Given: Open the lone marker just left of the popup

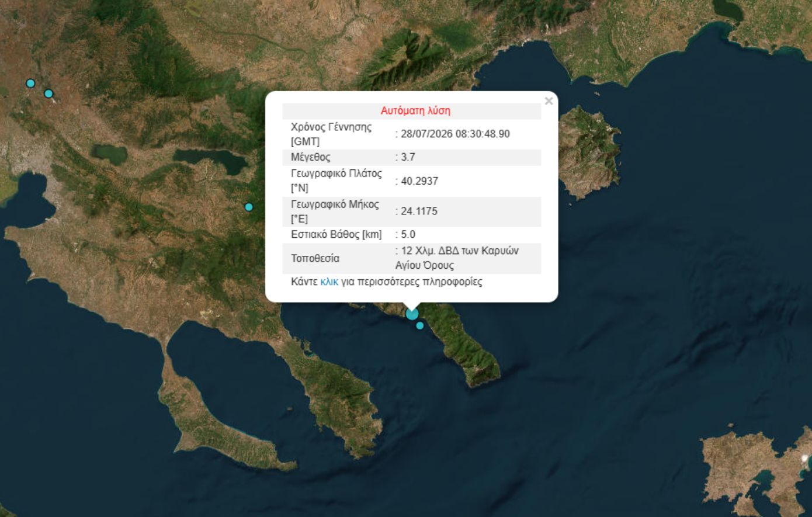Looking at the screenshot, I should pyautogui.click(x=249, y=207).
